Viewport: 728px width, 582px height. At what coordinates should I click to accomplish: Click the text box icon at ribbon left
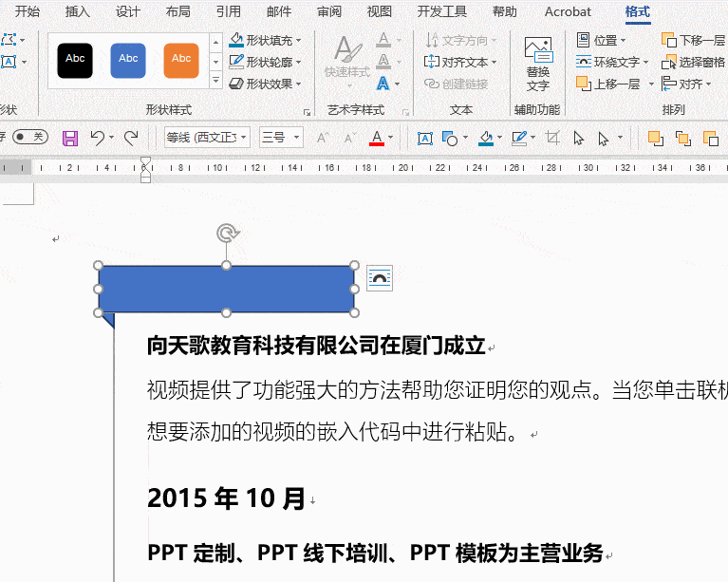point(9,62)
